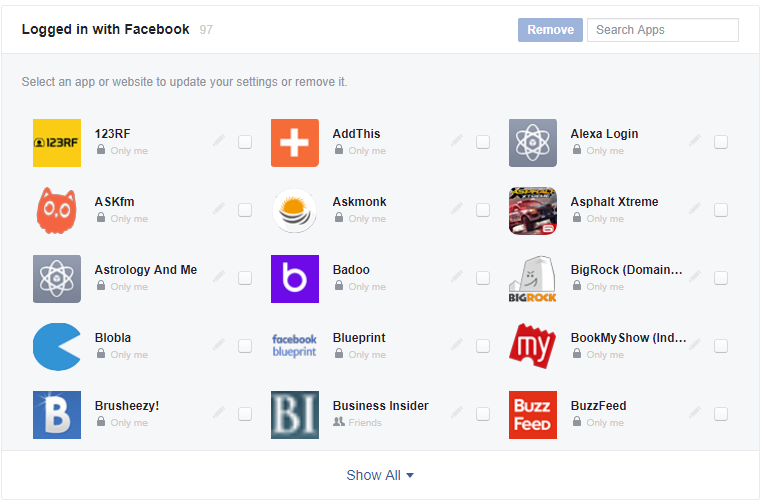761x501 pixels.
Task: Select the BuzzFeed red logo icon
Action: coord(533,415)
